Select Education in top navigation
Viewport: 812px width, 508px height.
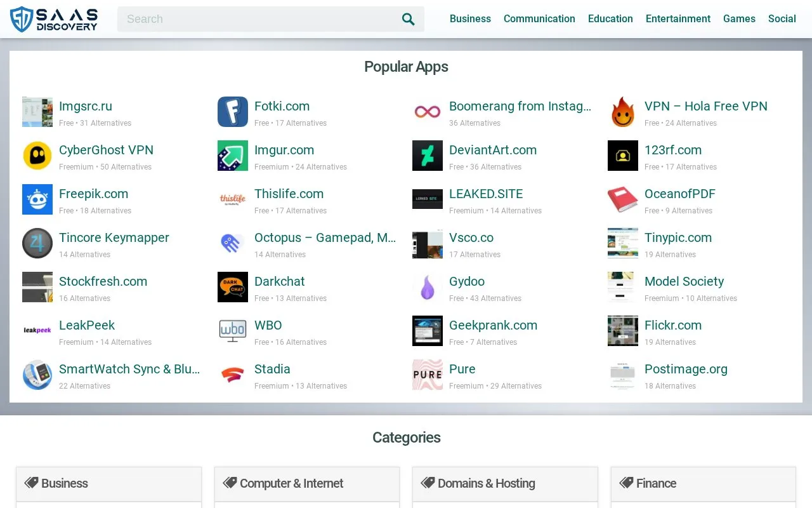click(610, 19)
